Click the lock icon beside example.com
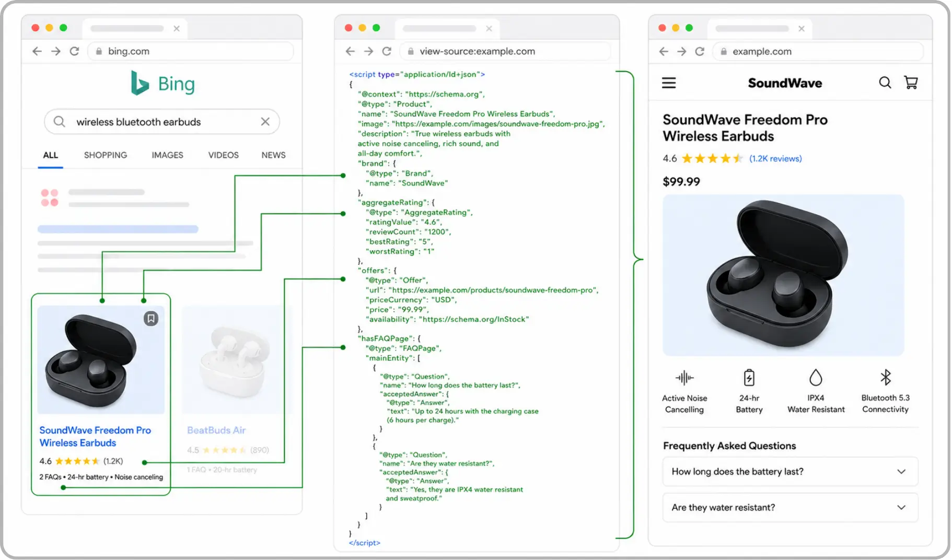The image size is (952, 560). click(724, 51)
